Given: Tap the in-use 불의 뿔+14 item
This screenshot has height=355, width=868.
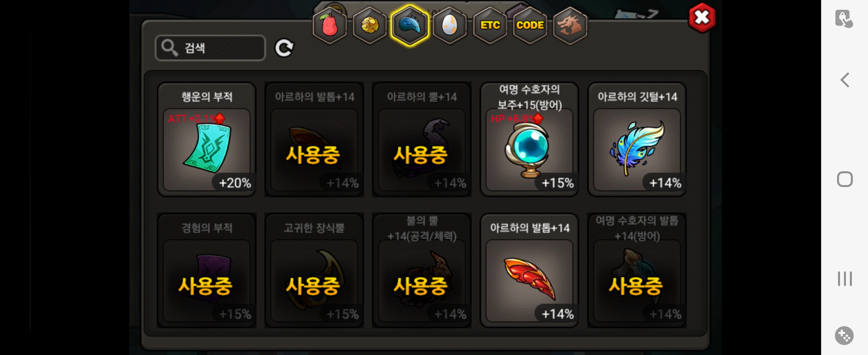Looking at the screenshot, I should (x=421, y=271).
